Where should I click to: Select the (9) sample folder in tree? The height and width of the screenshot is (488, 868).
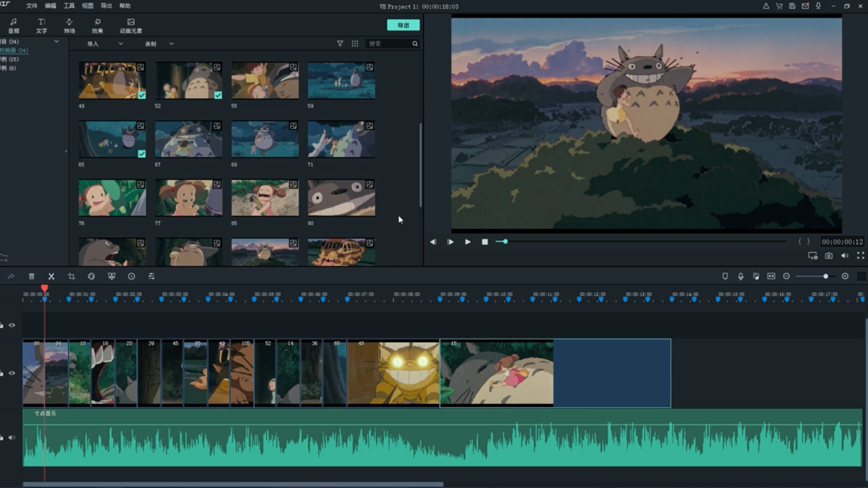point(8,68)
